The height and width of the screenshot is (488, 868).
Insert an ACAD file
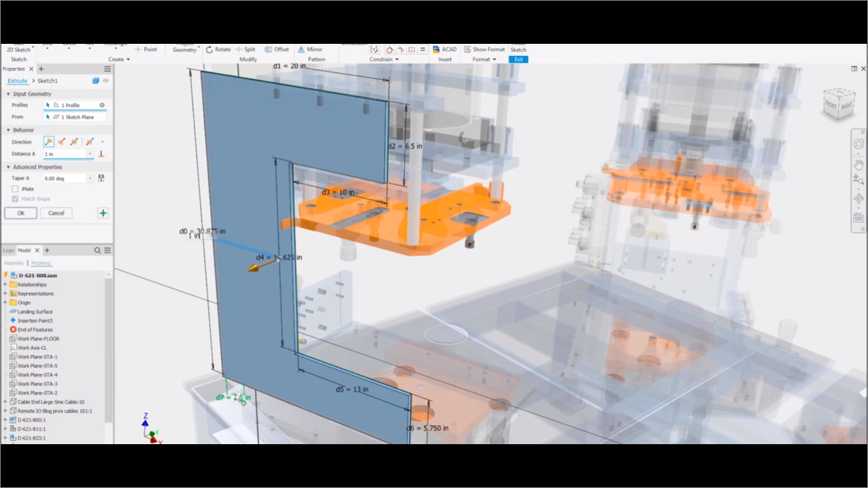point(445,50)
